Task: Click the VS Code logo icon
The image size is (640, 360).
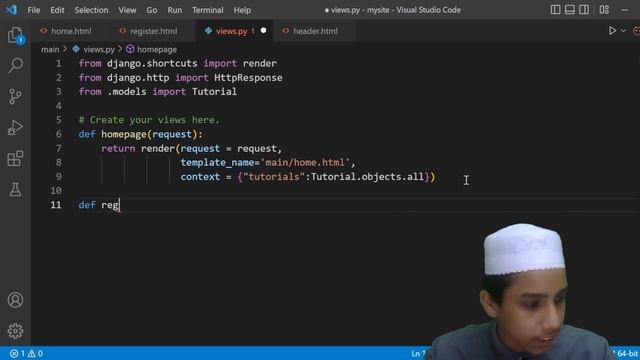Action: (x=12, y=9)
